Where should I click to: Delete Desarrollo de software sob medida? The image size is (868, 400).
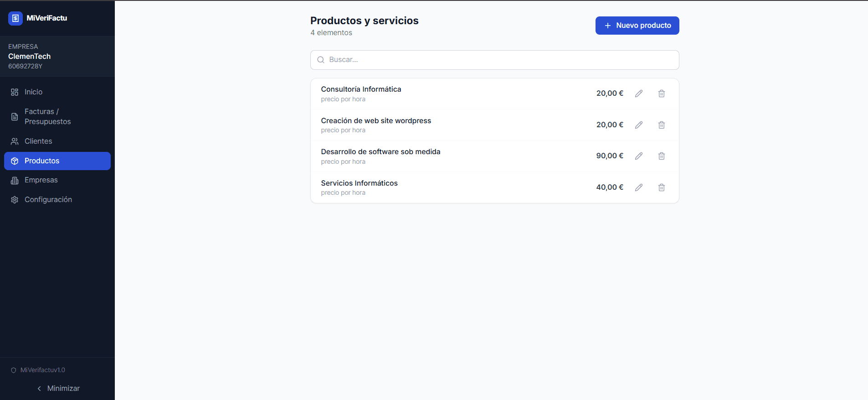coord(662,156)
